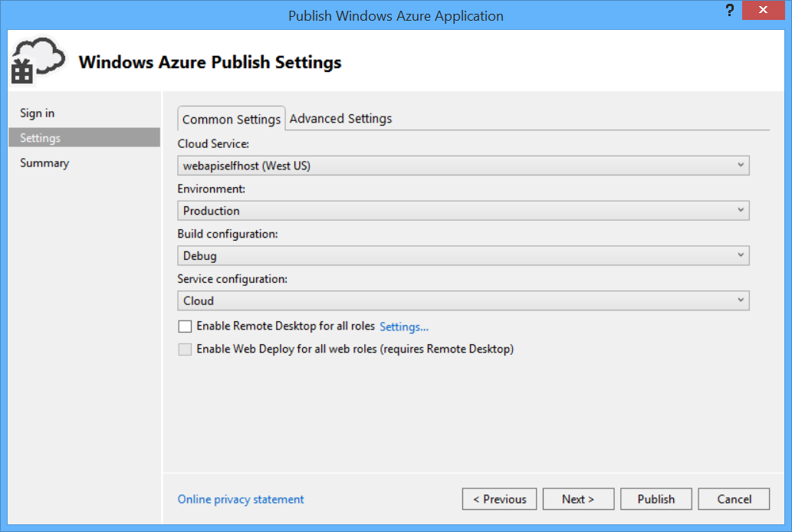
Task: Click the Publish button
Action: (x=656, y=499)
